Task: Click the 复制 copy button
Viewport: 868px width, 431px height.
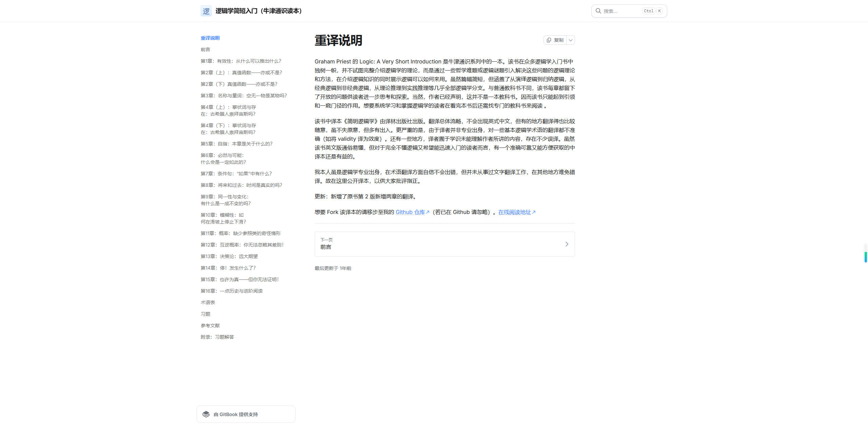Action: [555, 40]
